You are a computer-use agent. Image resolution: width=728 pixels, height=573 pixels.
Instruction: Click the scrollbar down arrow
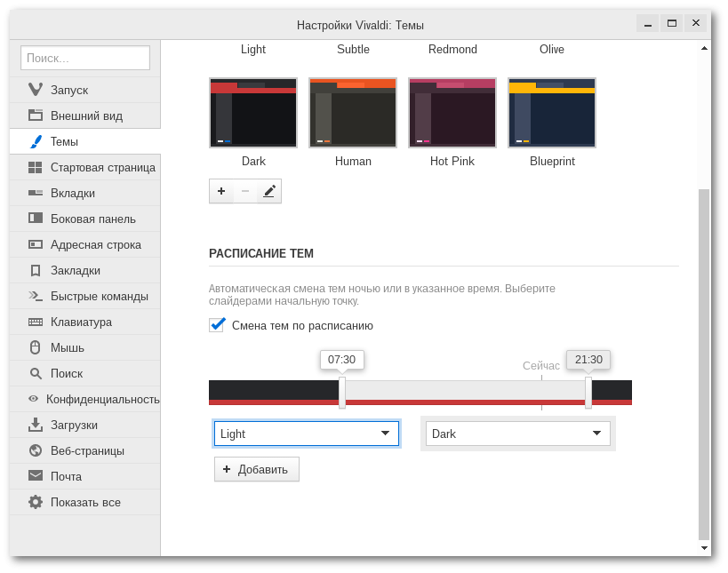tap(704, 548)
